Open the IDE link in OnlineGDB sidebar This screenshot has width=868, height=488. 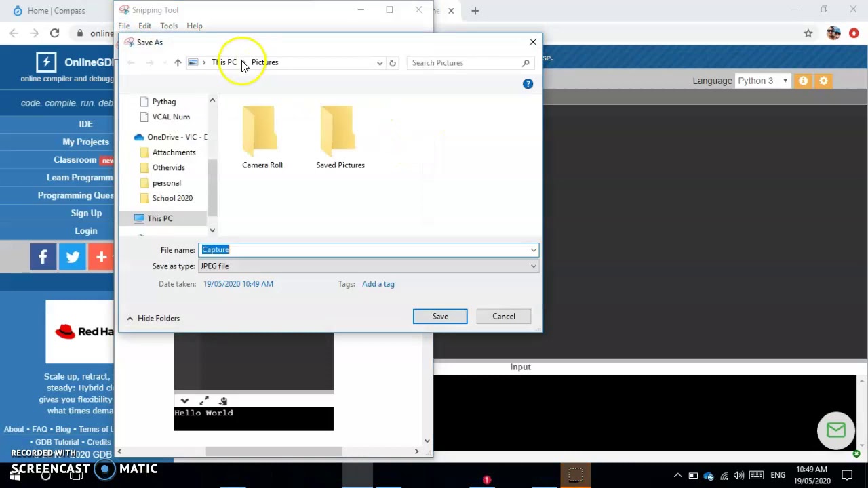click(x=85, y=124)
